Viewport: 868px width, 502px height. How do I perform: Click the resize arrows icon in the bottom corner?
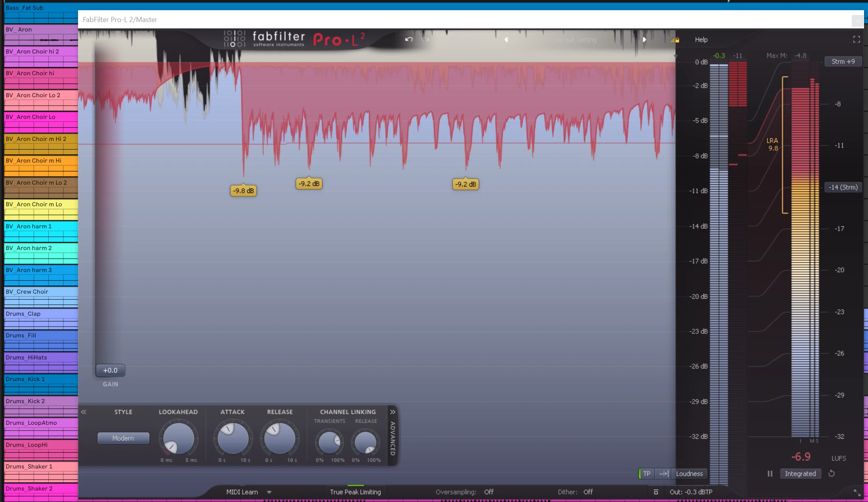click(857, 492)
